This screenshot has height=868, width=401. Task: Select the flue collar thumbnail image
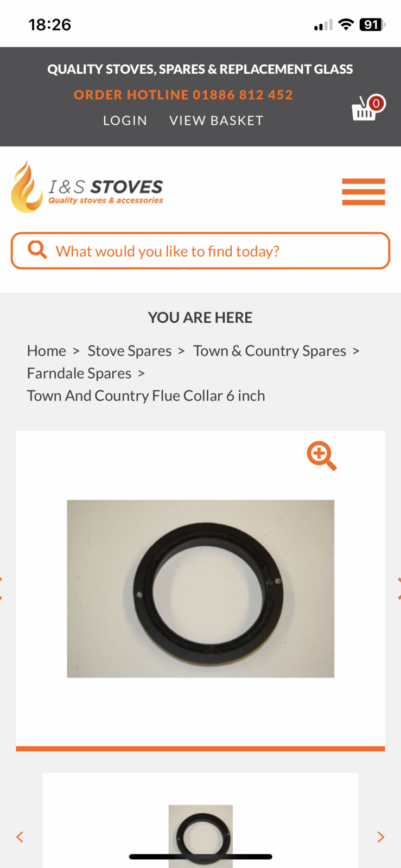point(201,835)
